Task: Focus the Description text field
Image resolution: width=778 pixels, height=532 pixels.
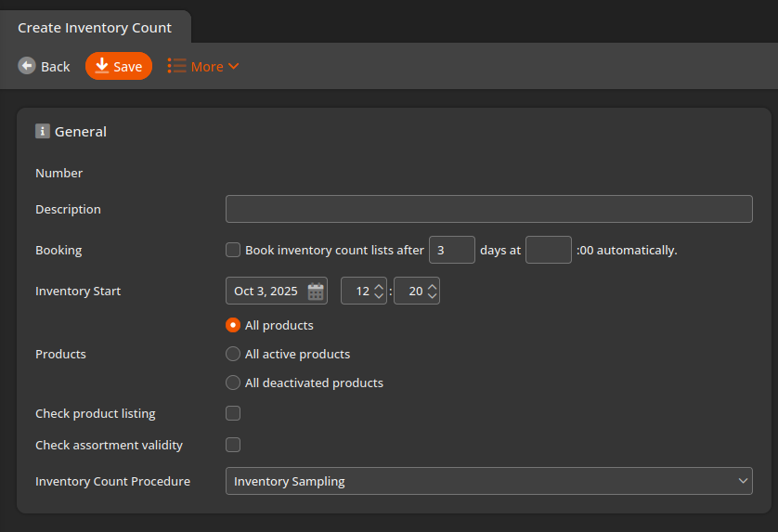Action: 488,209
